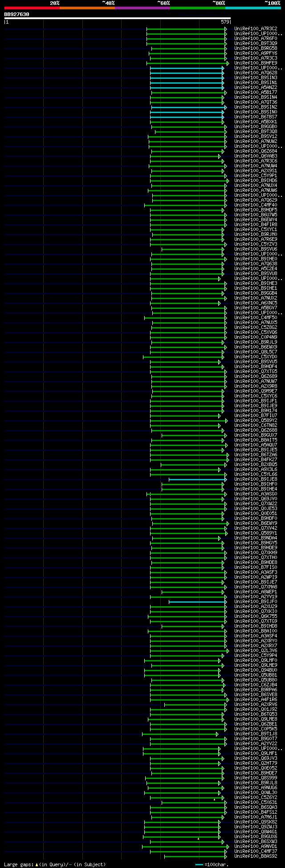Viewport: 285px width, 868px height.
Task: Click the cyan ~100% identity legend bar
Action: pyautogui.click(x=253, y=8)
